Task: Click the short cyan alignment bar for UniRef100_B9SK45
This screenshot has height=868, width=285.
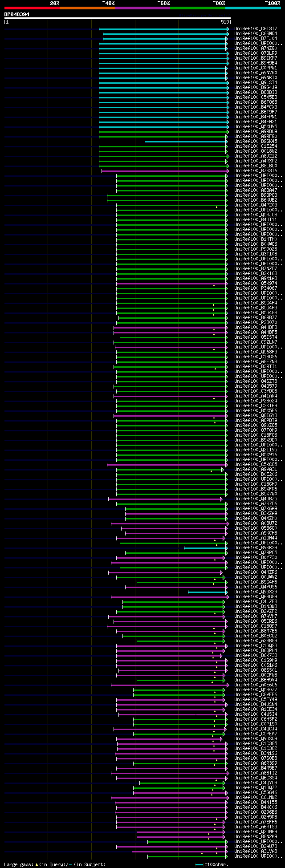Action: click(186, 141)
